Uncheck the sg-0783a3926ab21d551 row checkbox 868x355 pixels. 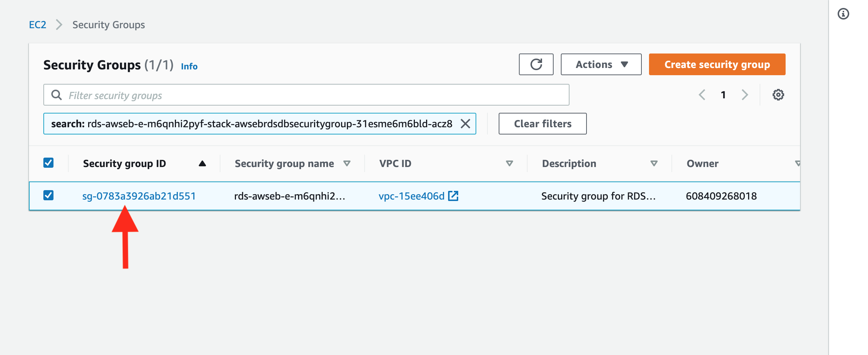48,196
